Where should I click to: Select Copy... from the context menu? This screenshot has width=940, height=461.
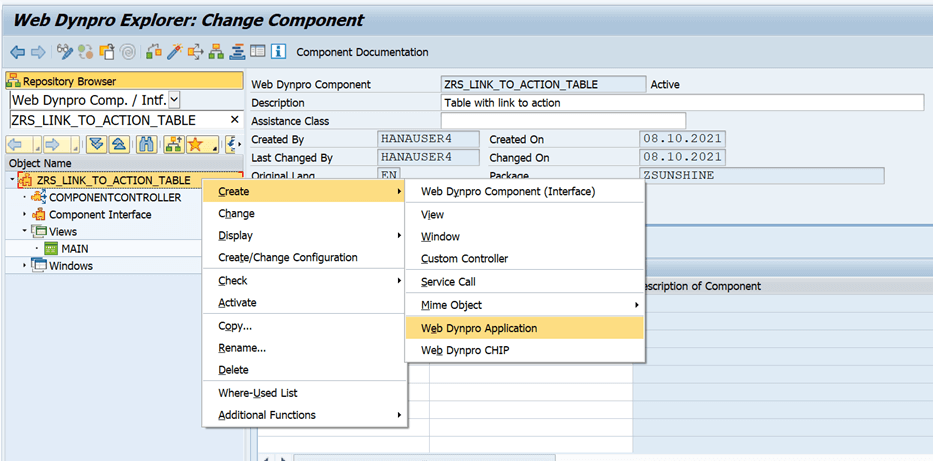pyautogui.click(x=304, y=326)
